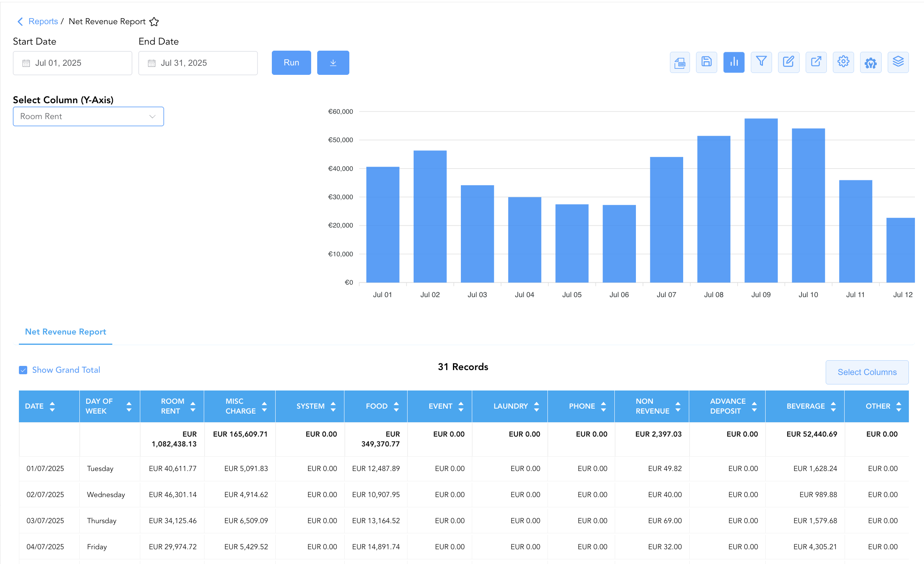The height and width of the screenshot is (564, 924).
Task: Open the Select Columns button
Action: pos(867,372)
